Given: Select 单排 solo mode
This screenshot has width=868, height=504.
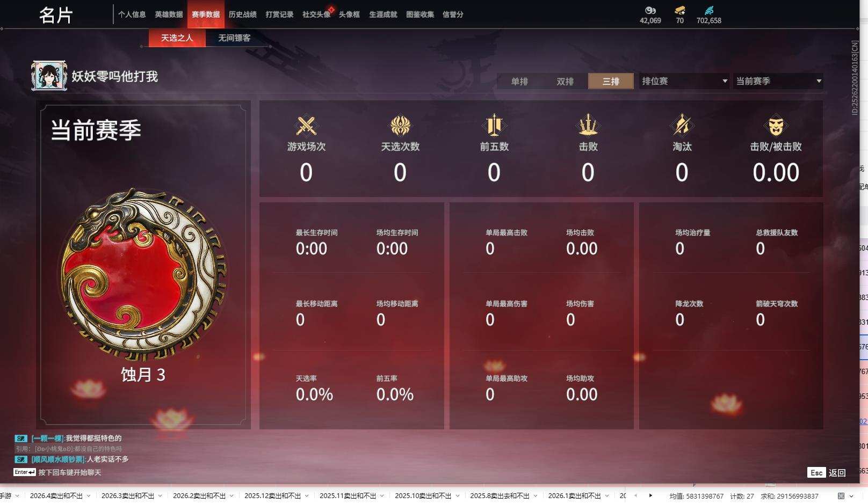Looking at the screenshot, I should coord(519,82).
